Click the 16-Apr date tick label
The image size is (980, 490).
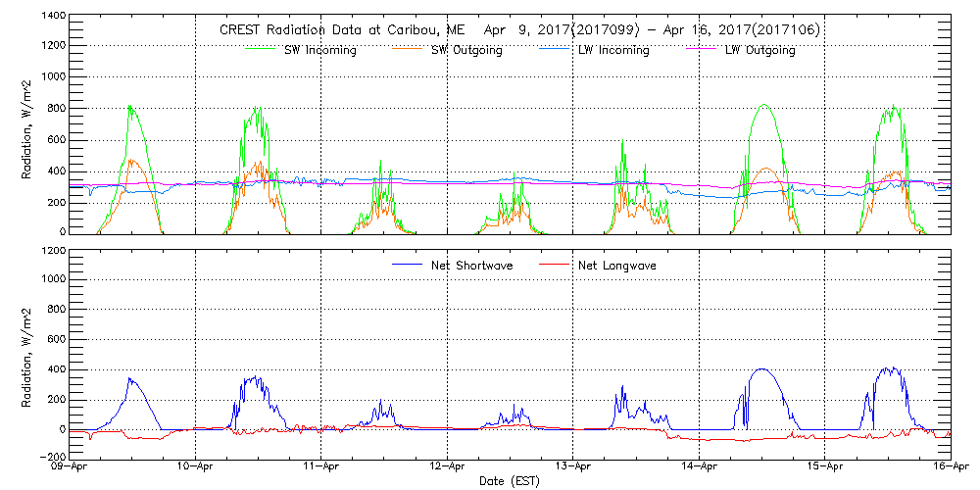pyautogui.click(x=950, y=467)
